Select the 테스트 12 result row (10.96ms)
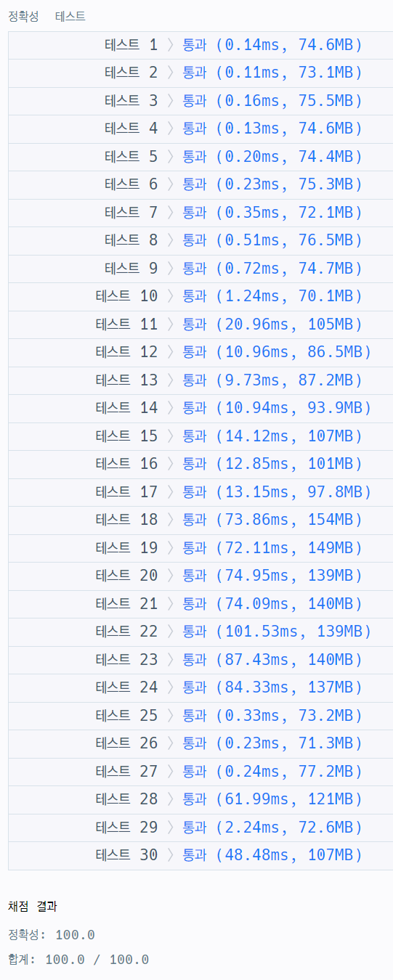The width and height of the screenshot is (393, 980). [x=200, y=353]
